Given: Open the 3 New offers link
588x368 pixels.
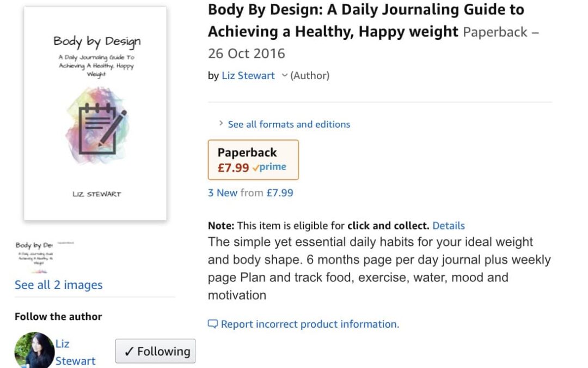Looking at the screenshot, I should (223, 192).
